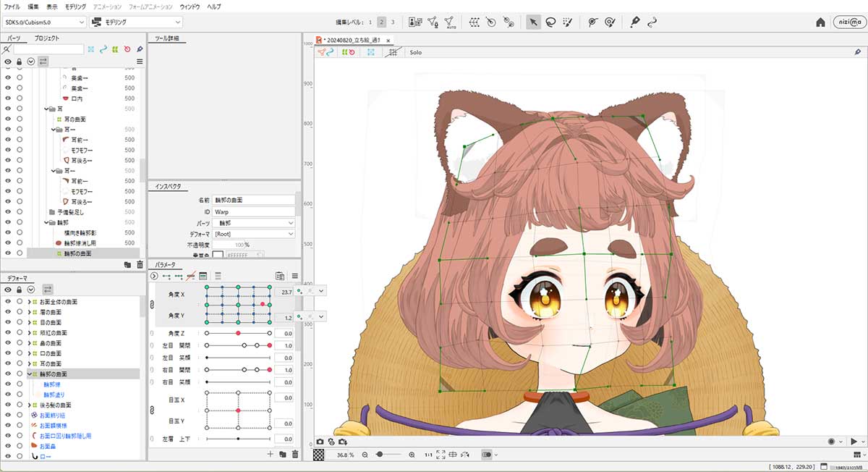
Task: Open the 編集 menu
Action: [33, 6]
